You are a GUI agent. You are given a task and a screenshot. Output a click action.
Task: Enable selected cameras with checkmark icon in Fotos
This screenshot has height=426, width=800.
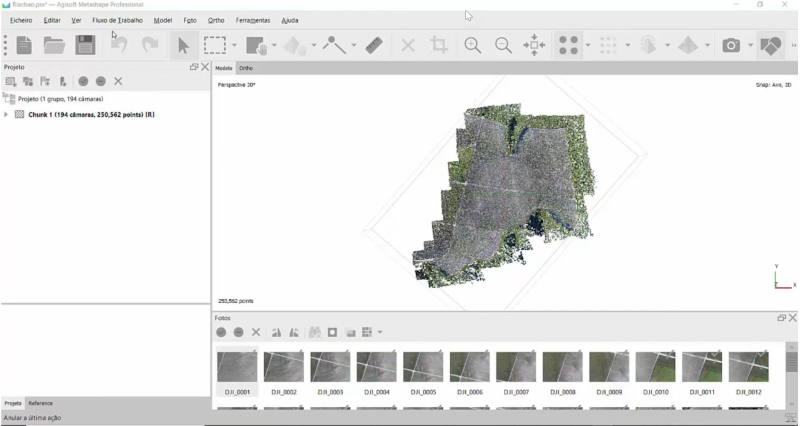pos(221,332)
